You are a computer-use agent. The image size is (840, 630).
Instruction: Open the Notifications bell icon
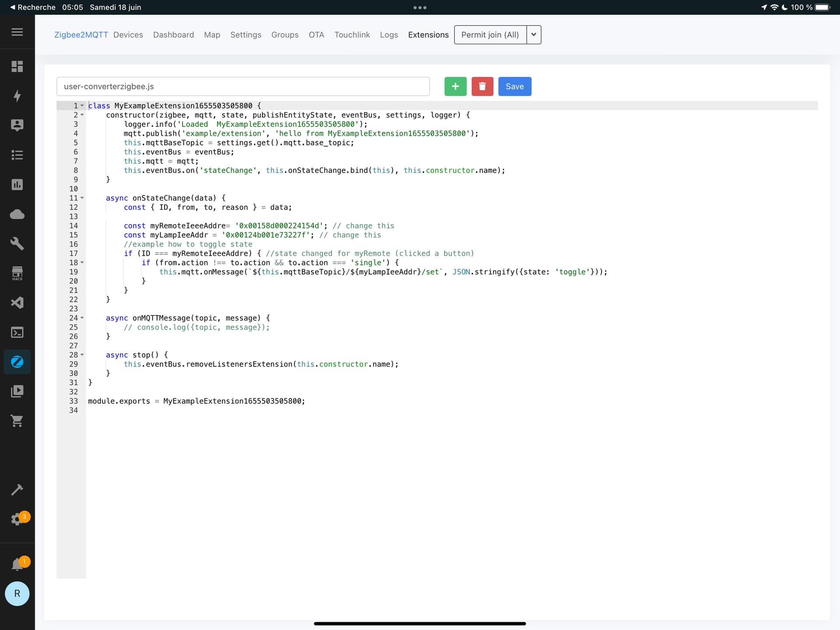pos(17,563)
